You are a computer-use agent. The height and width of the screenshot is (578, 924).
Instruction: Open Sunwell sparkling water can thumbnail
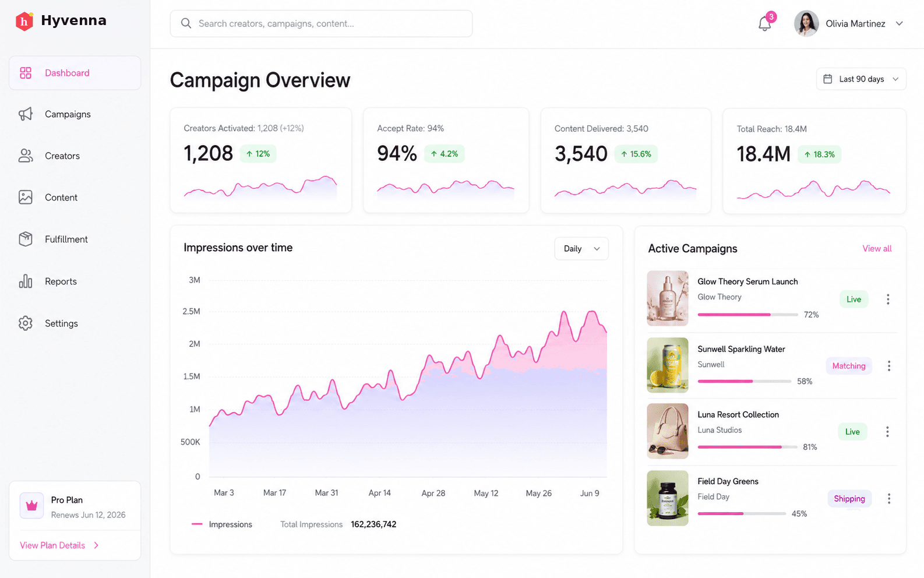tap(668, 365)
